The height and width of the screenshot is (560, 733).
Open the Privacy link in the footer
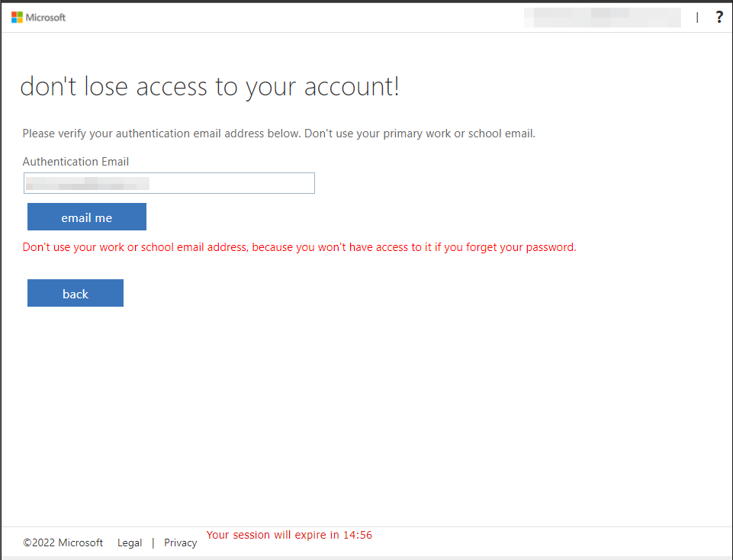[181, 542]
